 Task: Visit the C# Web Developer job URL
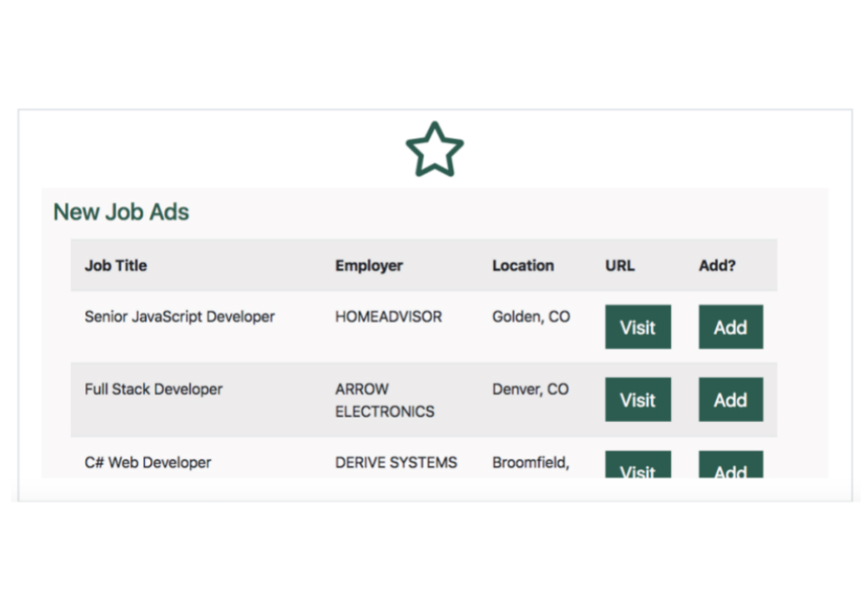click(x=638, y=465)
